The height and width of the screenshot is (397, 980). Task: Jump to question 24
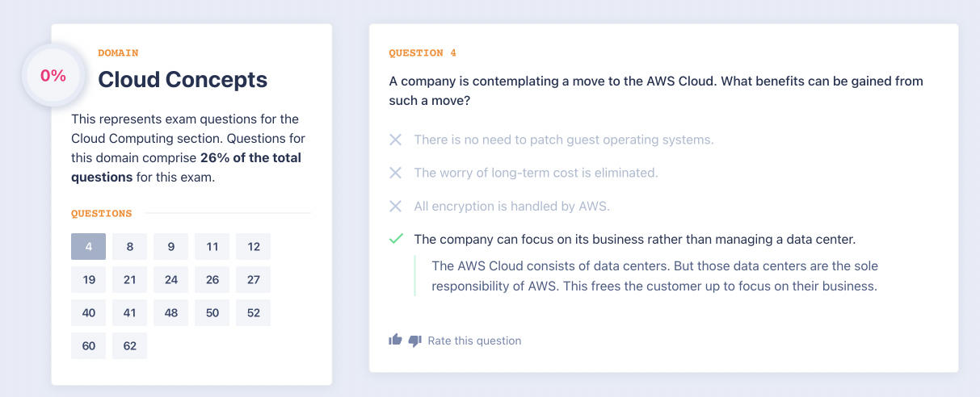point(170,279)
